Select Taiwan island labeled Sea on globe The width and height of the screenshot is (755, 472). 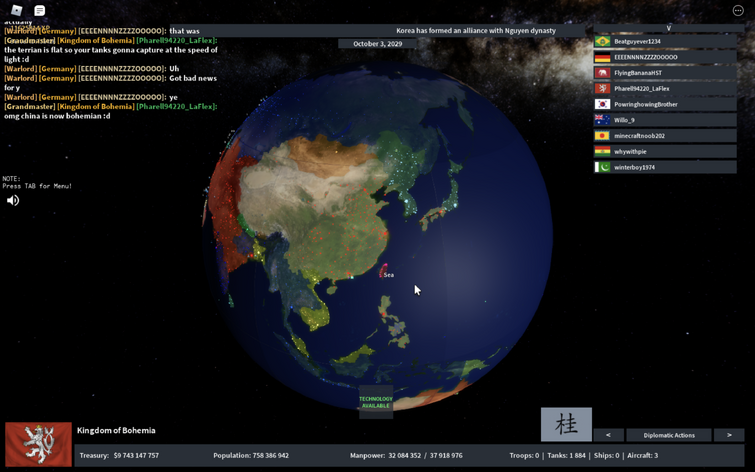(x=384, y=271)
